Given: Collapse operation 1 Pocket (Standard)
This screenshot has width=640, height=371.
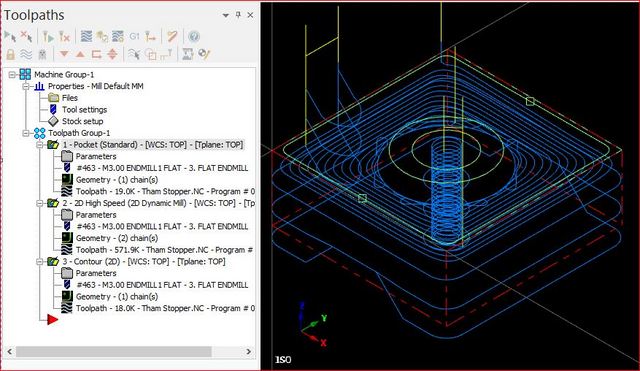Looking at the screenshot, I should 40,145.
